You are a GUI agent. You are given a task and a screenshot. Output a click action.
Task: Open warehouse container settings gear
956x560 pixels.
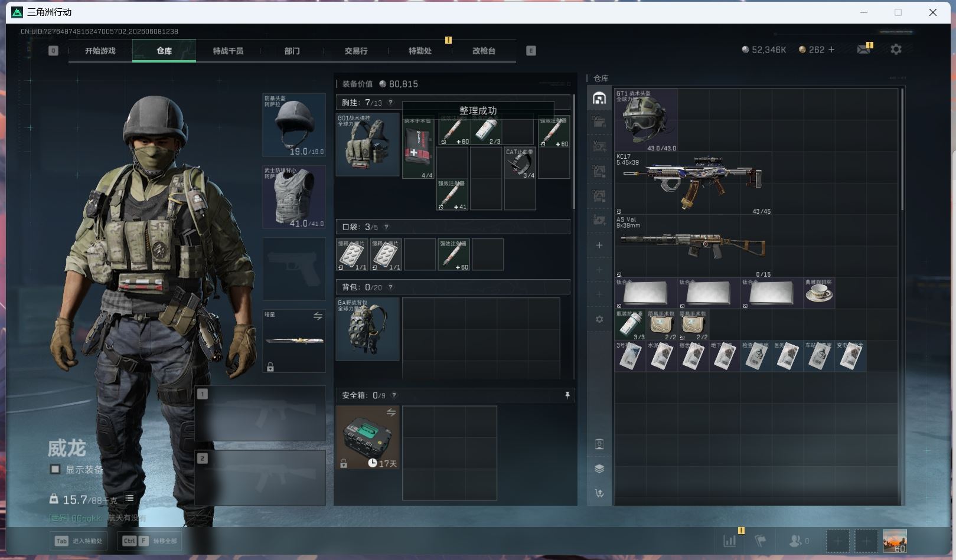pyautogui.click(x=599, y=319)
